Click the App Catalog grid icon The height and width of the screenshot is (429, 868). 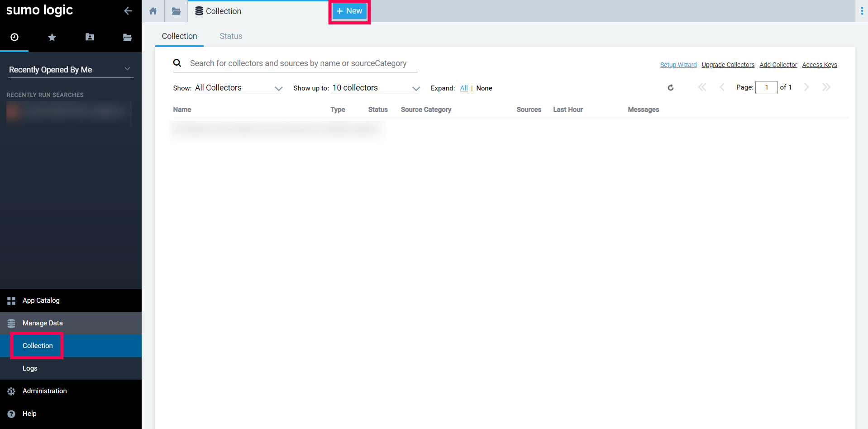(x=11, y=300)
